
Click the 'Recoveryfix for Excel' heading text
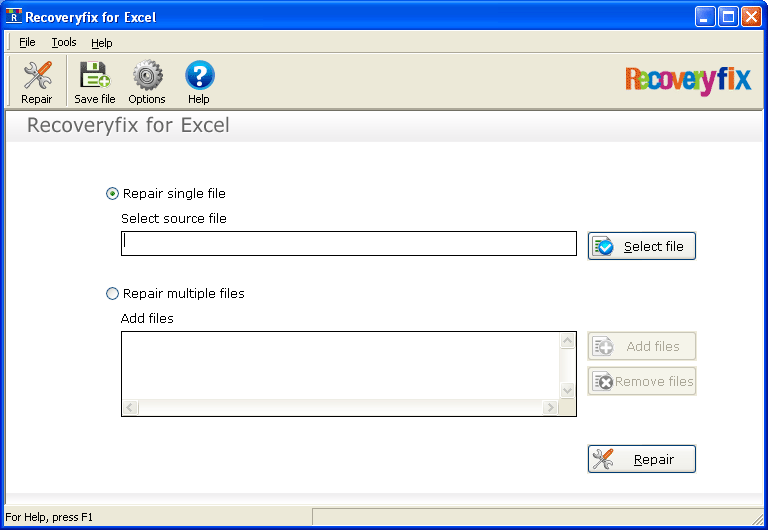pyautogui.click(x=128, y=125)
